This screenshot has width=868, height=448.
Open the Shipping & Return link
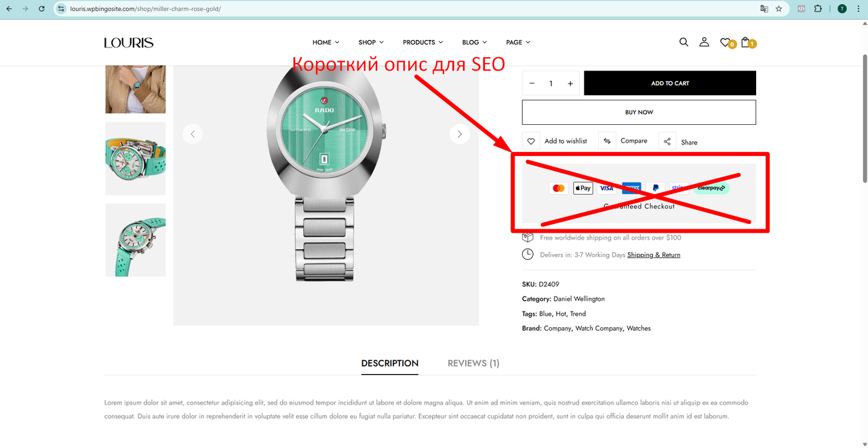click(x=654, y=255)
